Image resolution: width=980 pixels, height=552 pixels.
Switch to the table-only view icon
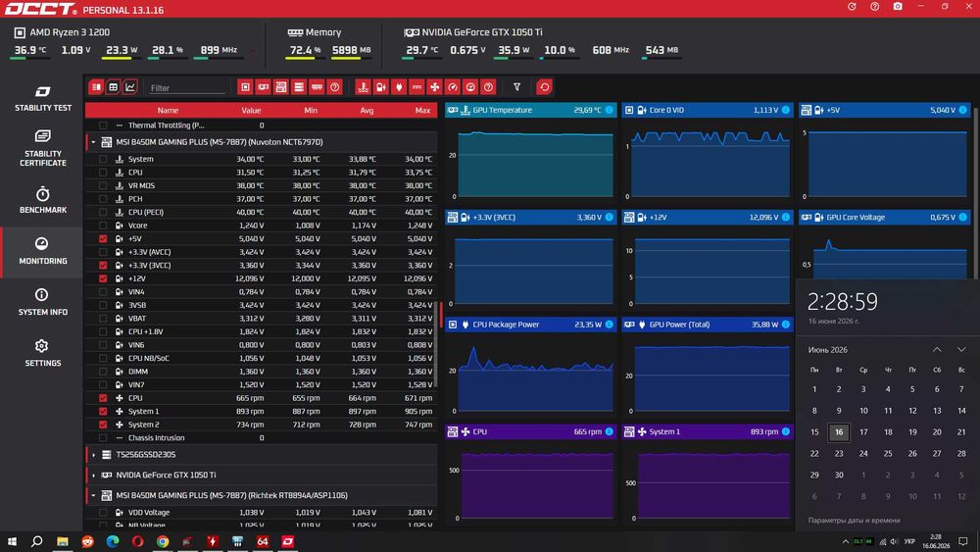[113, 87]
